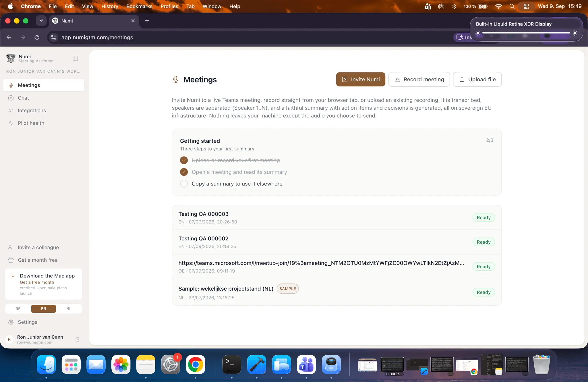588x382 pixels.
Task: Open Pilot health in the sidebar
Action: [43, 123]
